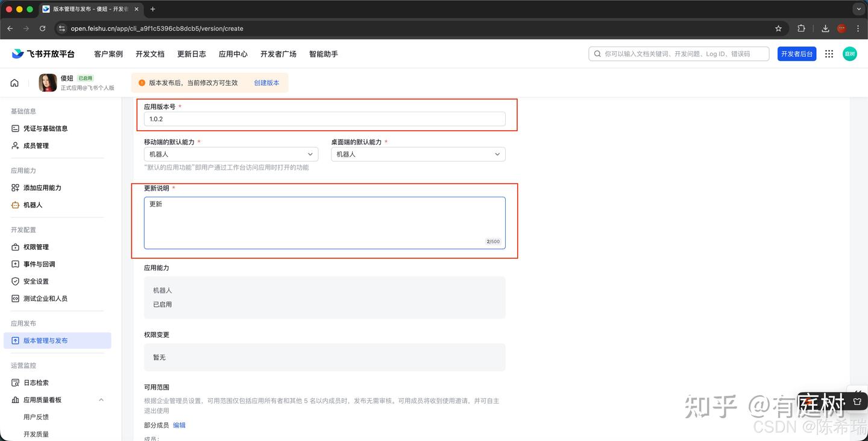
Task: Click the 凭证与基础信息 sidebar icon
Action: 16,128
